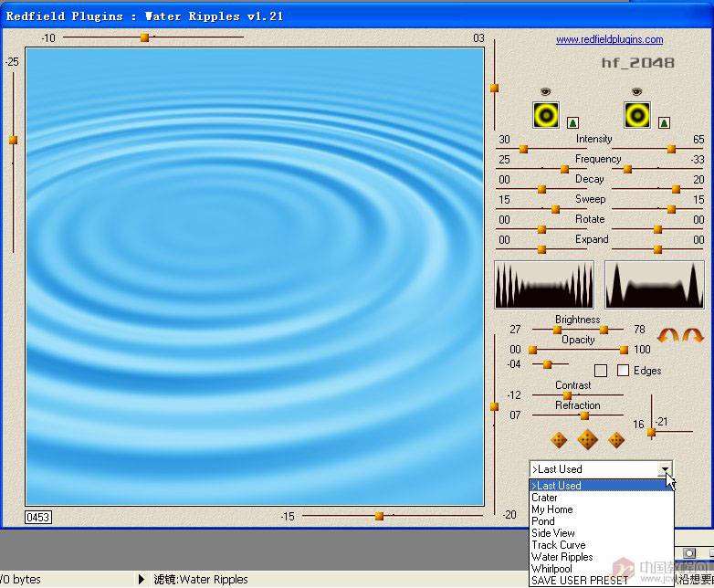
Task: Click the Contrast slider handle
Action: point(567,395)
